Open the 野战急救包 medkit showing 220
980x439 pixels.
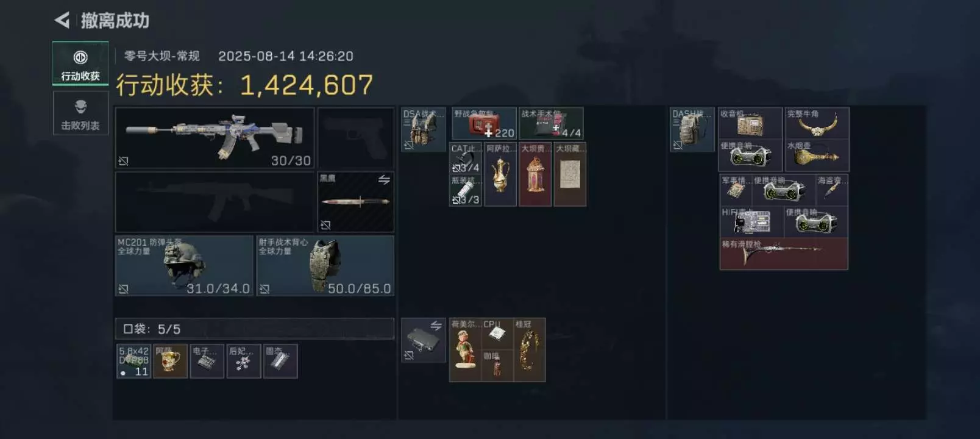click(484, 124)
